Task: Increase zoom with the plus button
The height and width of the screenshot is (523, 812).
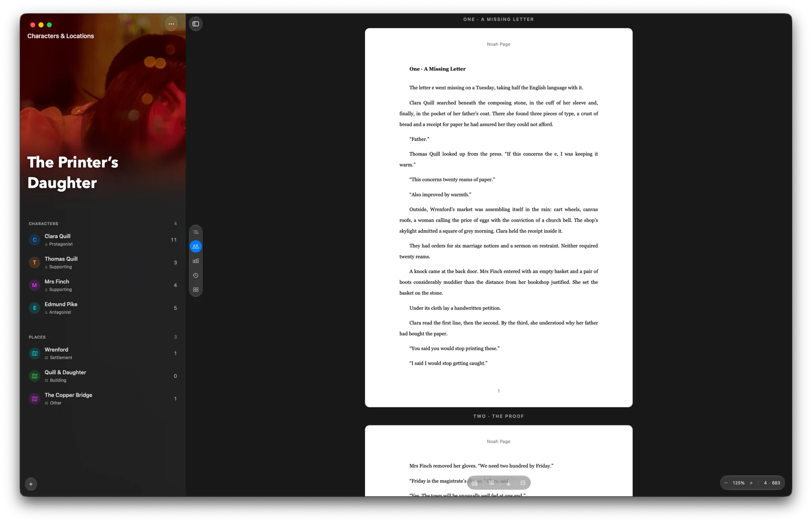Action: click(x=751, y=483)
